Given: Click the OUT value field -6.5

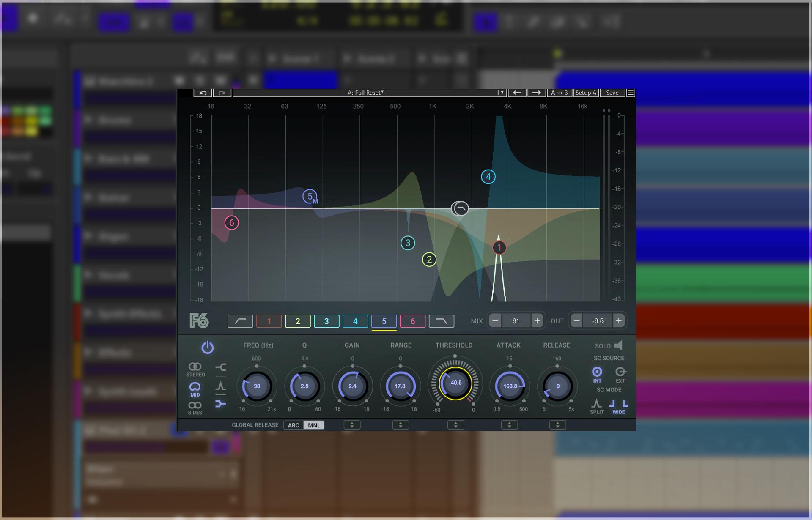Looking at the screenshot, I should (598, 321).
